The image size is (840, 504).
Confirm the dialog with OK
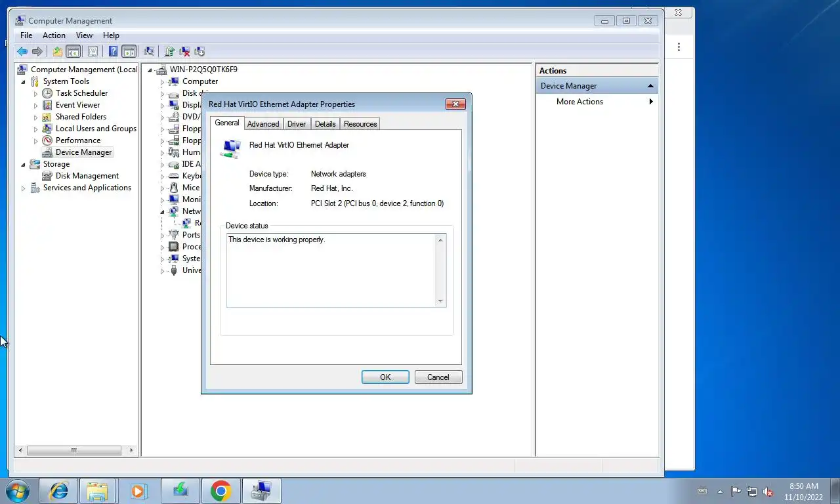pos(385,377)
